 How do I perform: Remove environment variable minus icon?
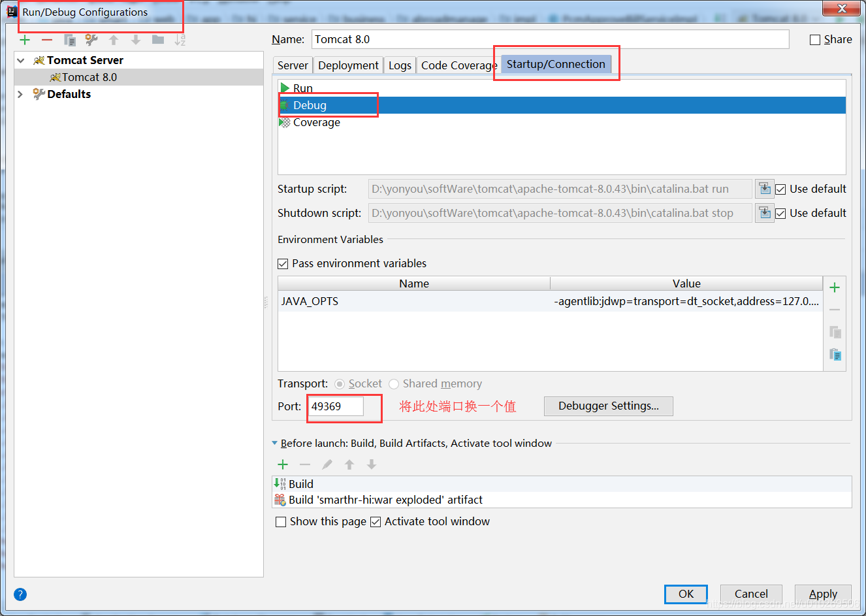point(835,310)
